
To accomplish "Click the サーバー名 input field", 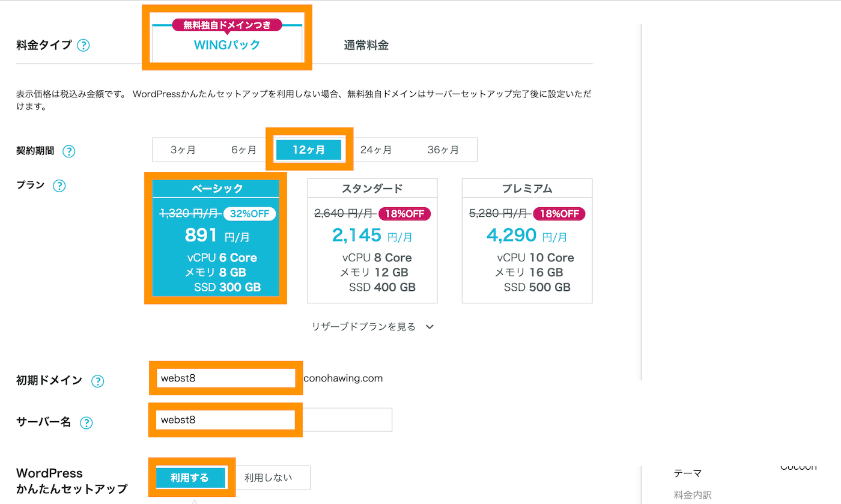I will pos(274,419).
